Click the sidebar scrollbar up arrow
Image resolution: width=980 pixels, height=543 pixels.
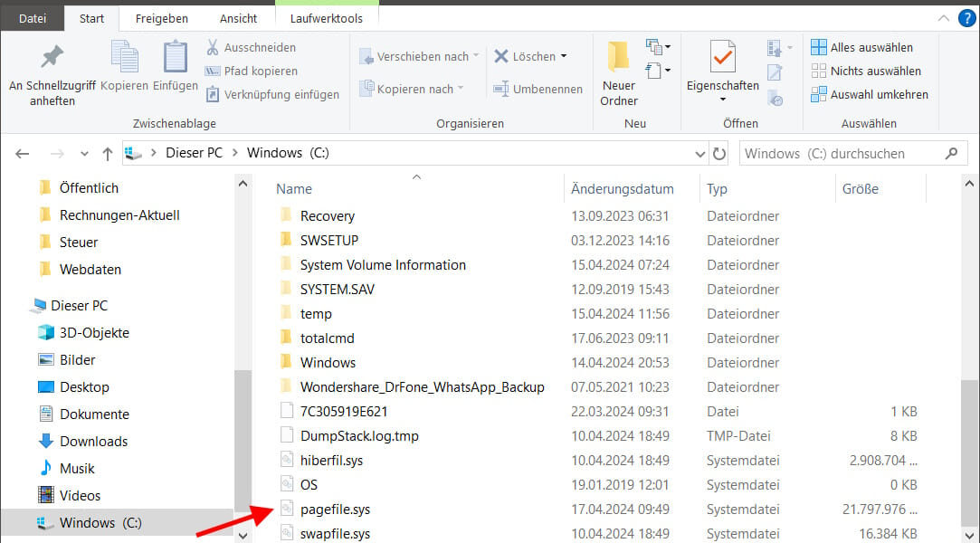point(243,184)
